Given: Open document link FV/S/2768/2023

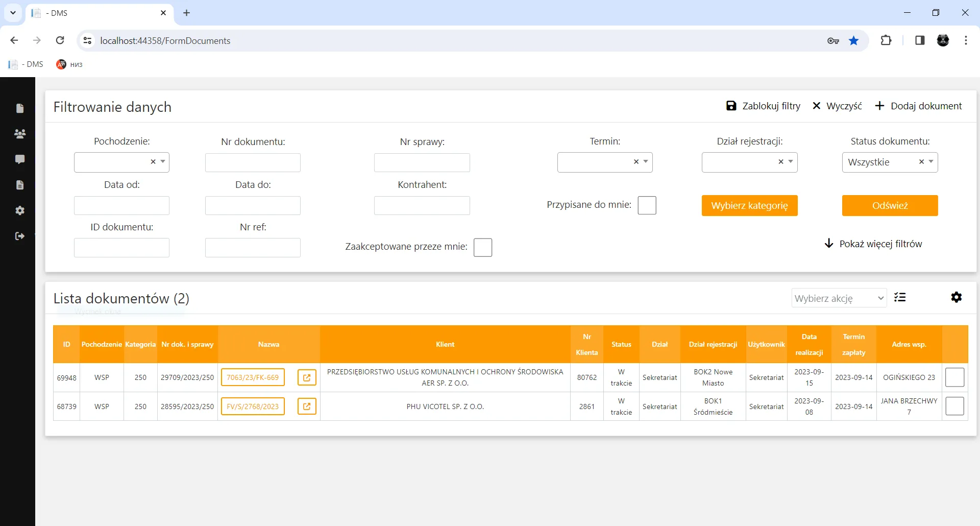Looking at the screenshot, I should (x=253, y=407).
